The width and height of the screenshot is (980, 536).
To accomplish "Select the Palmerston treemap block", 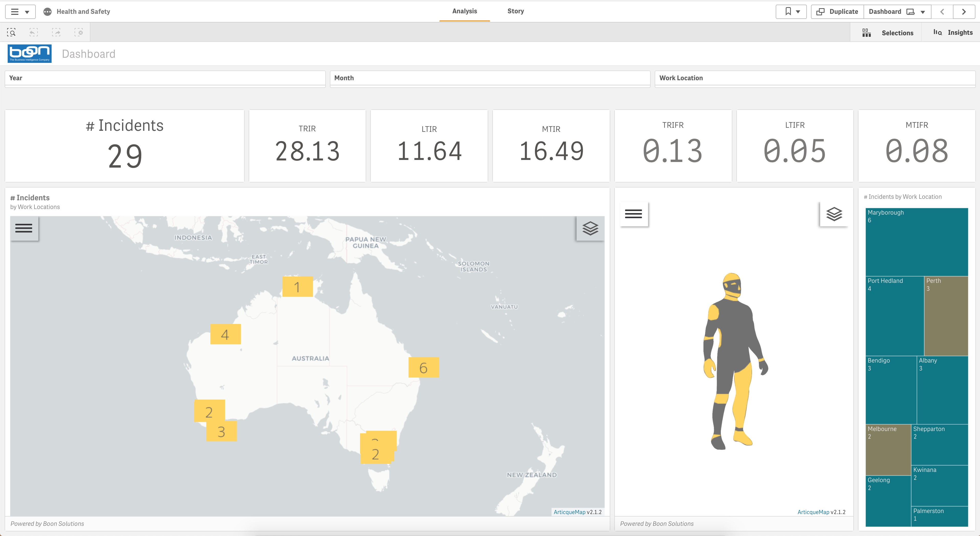I will (940, 517).
